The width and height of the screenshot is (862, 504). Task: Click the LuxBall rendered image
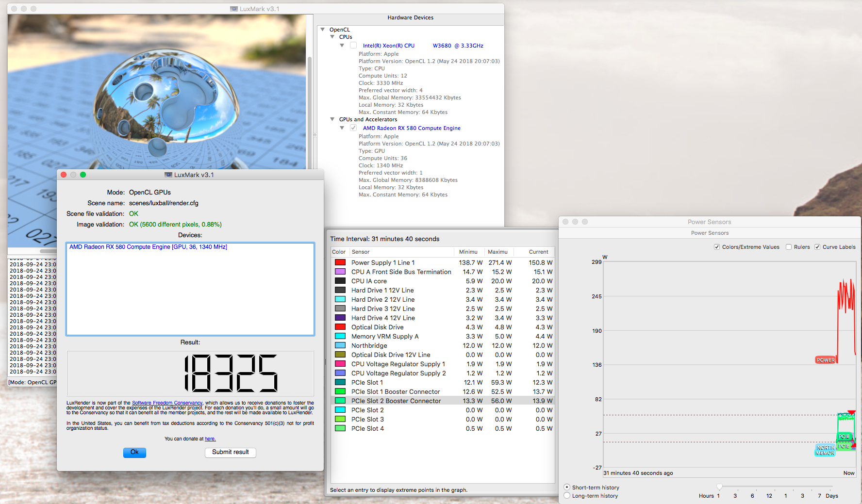point(157,92)
